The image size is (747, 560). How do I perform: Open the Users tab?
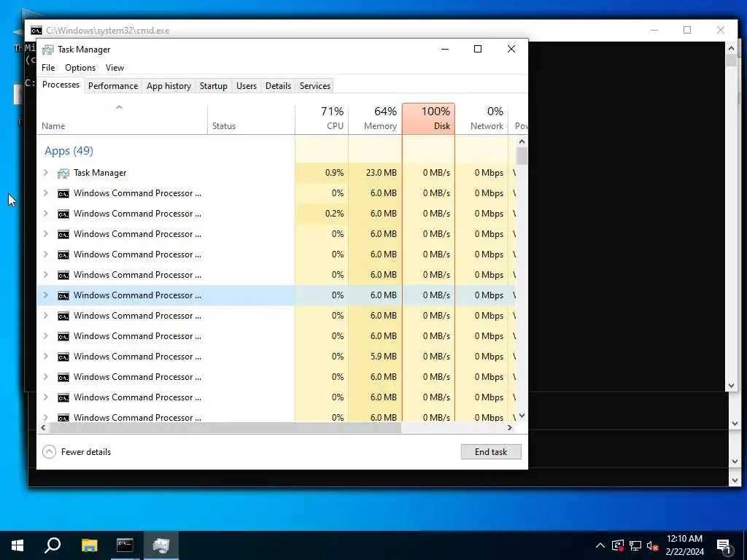[x=247, y=86]
